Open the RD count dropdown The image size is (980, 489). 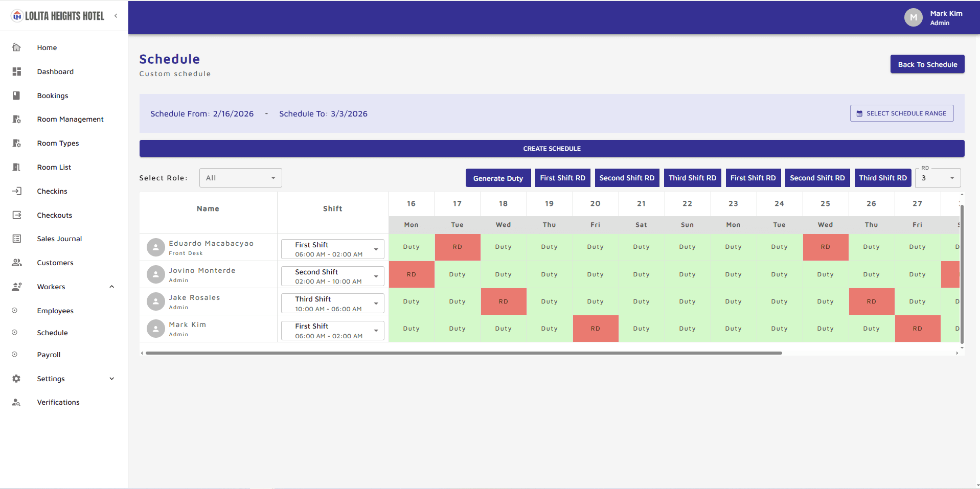pyautogui.click(x=939, y=178)
